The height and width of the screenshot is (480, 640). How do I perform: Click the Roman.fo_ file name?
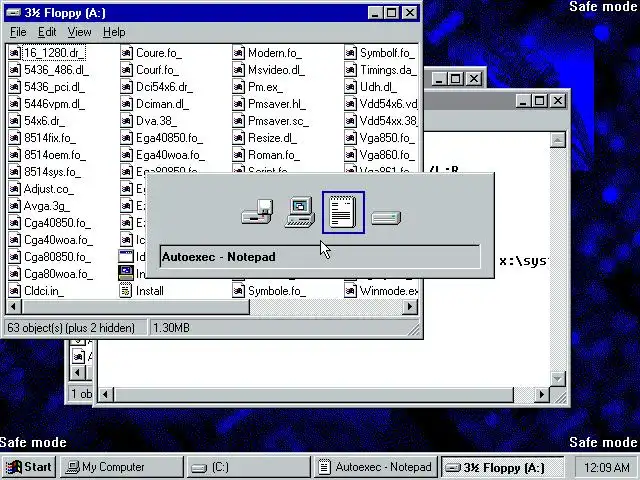pos(273,155)
